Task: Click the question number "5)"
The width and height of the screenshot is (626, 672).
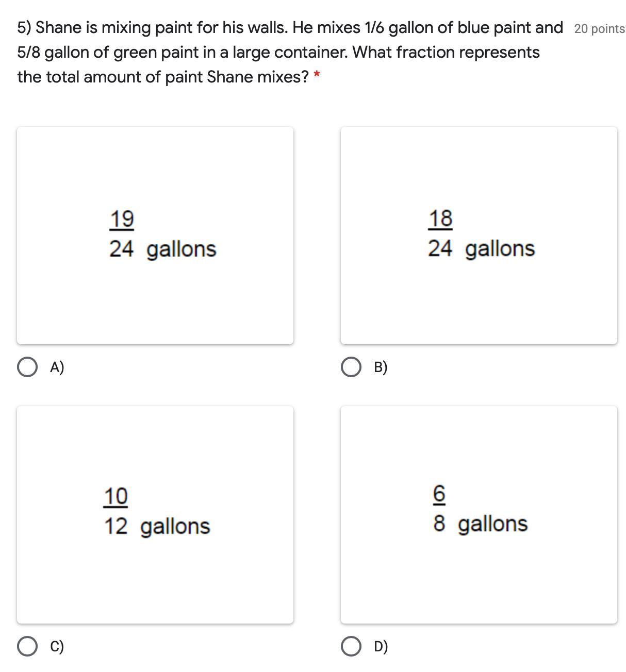Action: 24,27
